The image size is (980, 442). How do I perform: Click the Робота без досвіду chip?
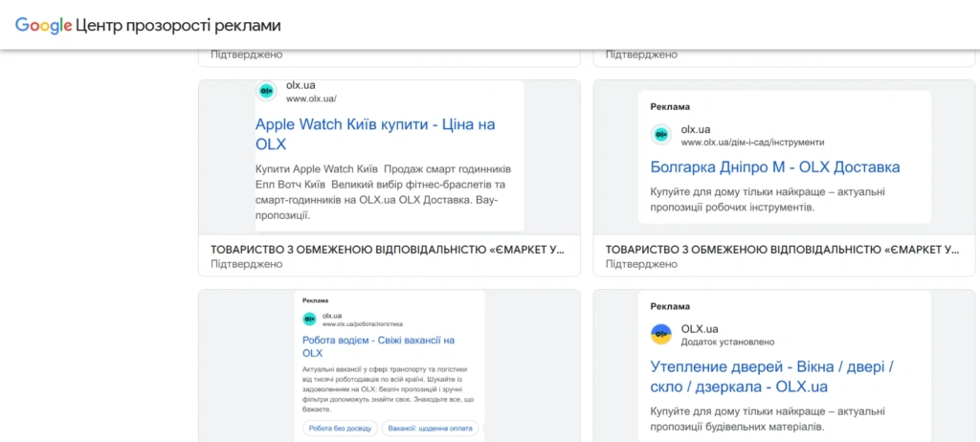click(340, 429)
